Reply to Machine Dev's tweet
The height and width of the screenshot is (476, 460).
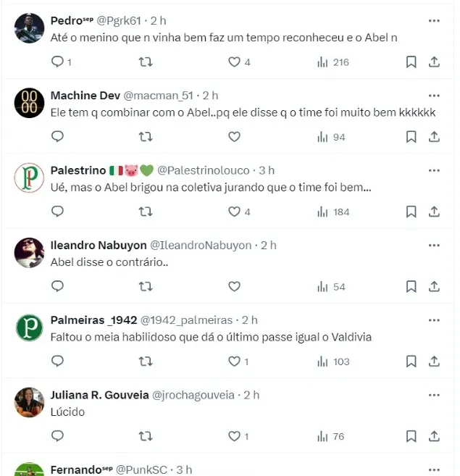[57, 136]
